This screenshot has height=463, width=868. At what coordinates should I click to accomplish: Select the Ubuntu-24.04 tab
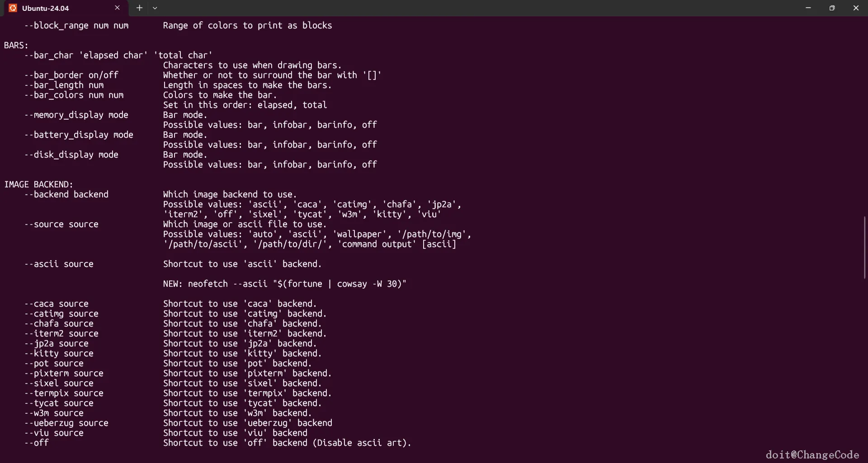click(54, 8)
